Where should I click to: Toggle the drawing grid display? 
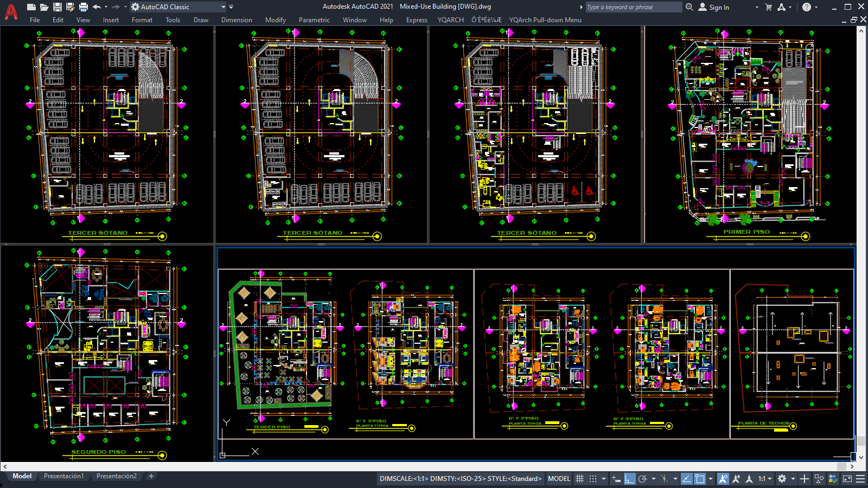coord(579,479)
